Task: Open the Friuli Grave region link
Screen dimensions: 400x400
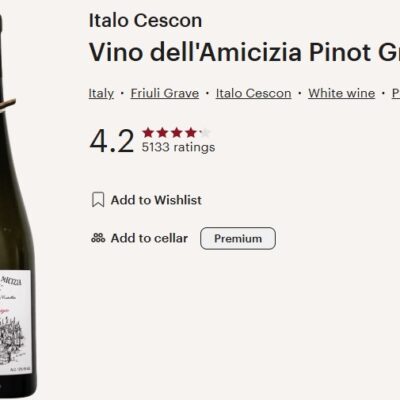Action: click(x=165, y=93)
